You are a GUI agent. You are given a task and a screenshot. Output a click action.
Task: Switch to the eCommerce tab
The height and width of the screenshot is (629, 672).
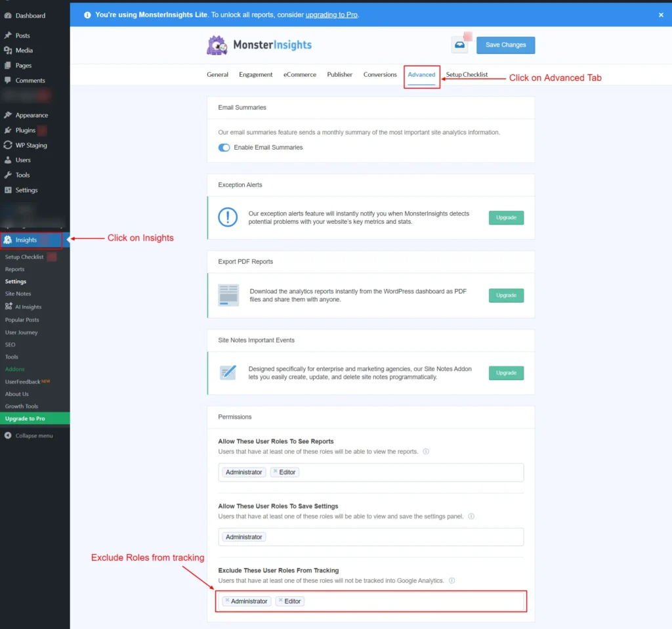point(299,74)
